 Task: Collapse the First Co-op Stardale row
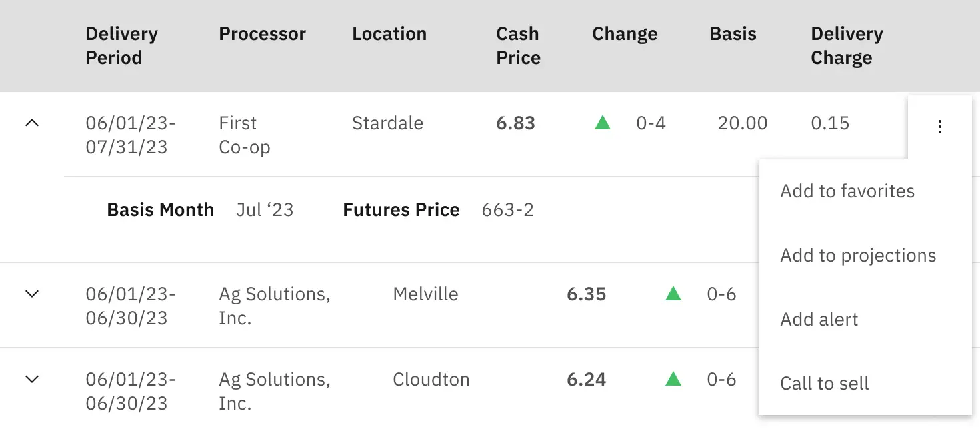[x=32, y=123]
